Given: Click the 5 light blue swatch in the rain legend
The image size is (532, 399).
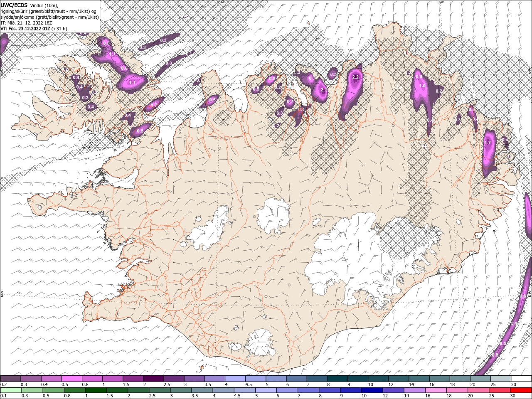Looking at the screenshot, I should tap(266, 390).
